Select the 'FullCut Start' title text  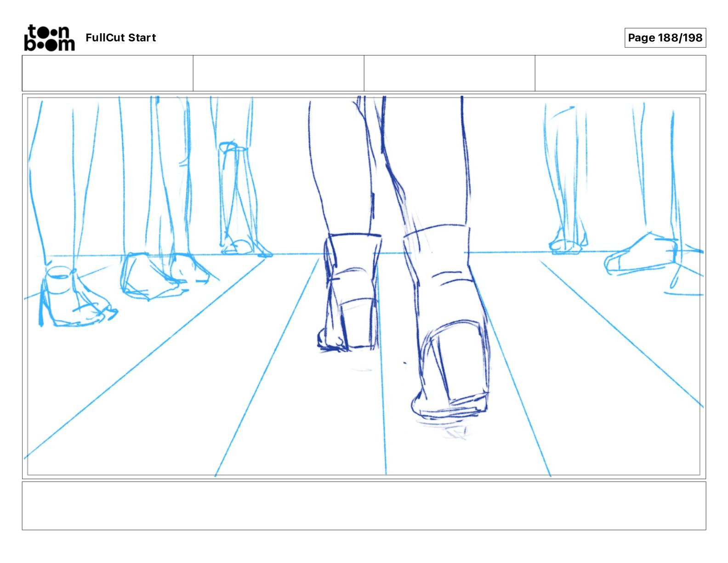click(x=121, y=38)
